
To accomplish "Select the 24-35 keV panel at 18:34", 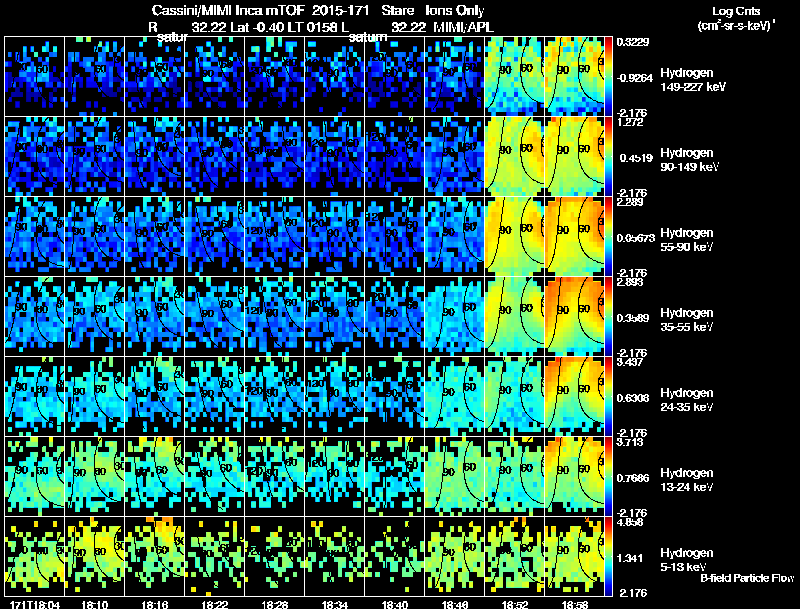I will click(x=335, y=396).
